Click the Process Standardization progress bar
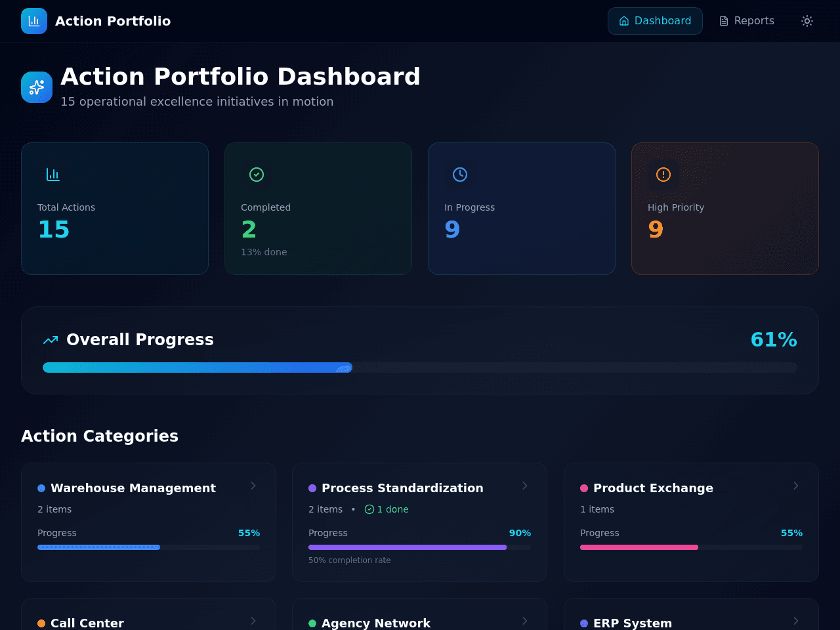This screenshot has width=840, height=630. 419,547
